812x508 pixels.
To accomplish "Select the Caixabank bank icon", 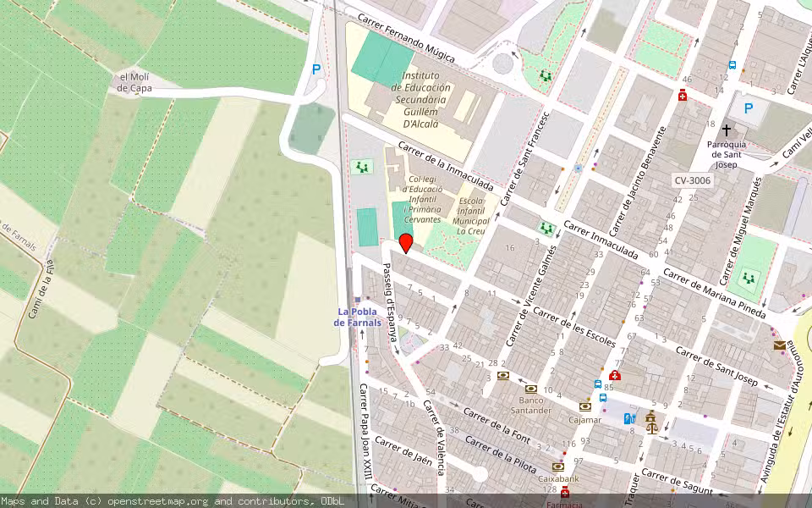I will [x=557, y=467].
